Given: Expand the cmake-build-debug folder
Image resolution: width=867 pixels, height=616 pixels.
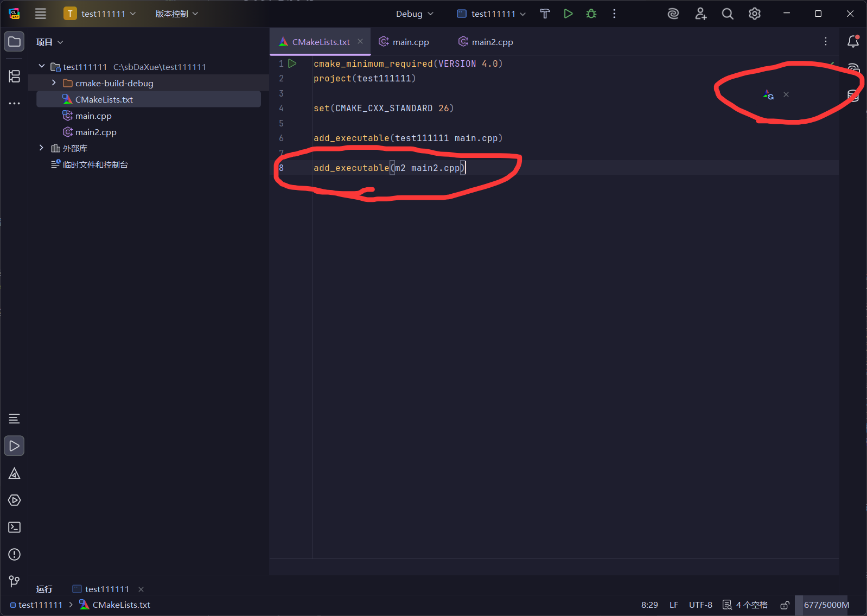Looking at the screenshot, I should coord(54,83).
